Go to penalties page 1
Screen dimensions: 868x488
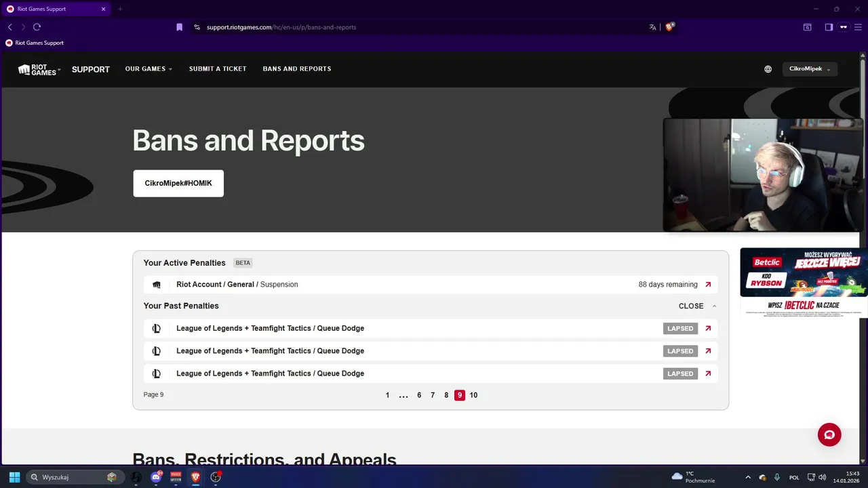[x=388, y=395]
